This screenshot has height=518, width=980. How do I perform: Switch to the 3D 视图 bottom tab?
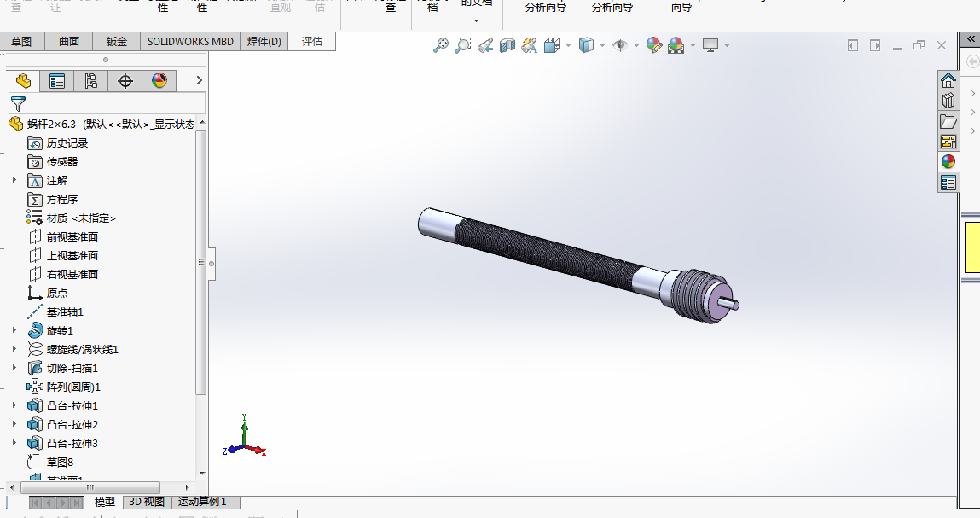tap(147, 502)
